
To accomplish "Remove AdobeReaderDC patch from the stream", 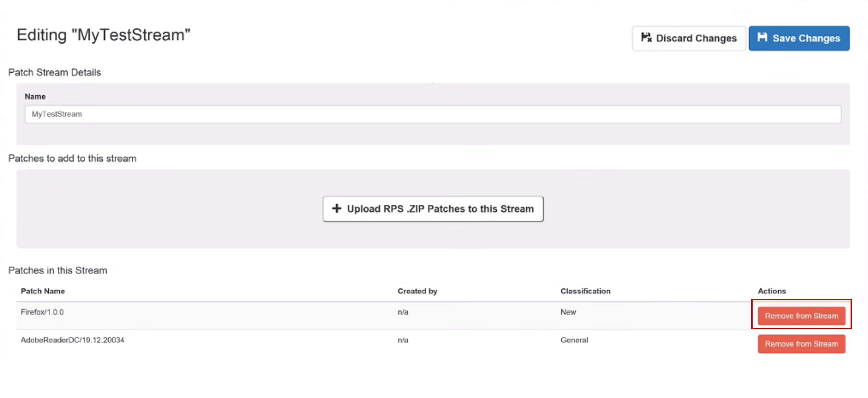I will [x=801, y=344].
